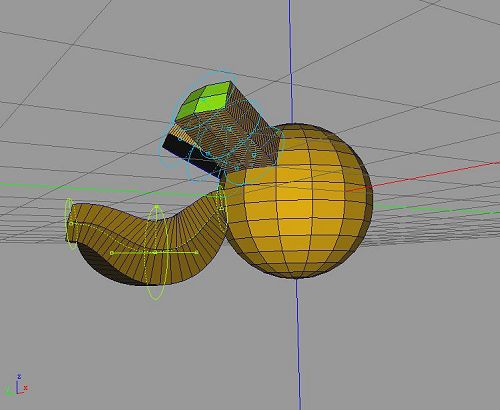Select the tall yellow-green ellipse at tube's middle

pyautogui.click(x=156, y=253)
